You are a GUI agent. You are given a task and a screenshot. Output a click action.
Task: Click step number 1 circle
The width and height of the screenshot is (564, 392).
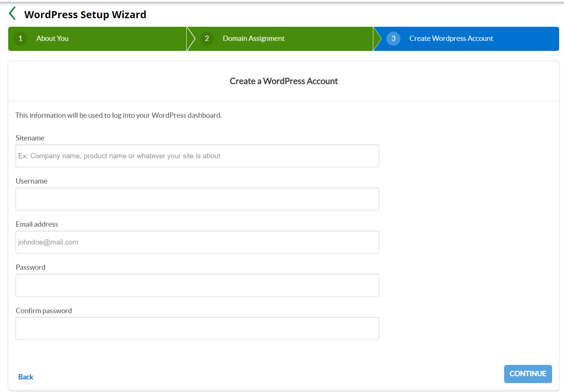20,39
